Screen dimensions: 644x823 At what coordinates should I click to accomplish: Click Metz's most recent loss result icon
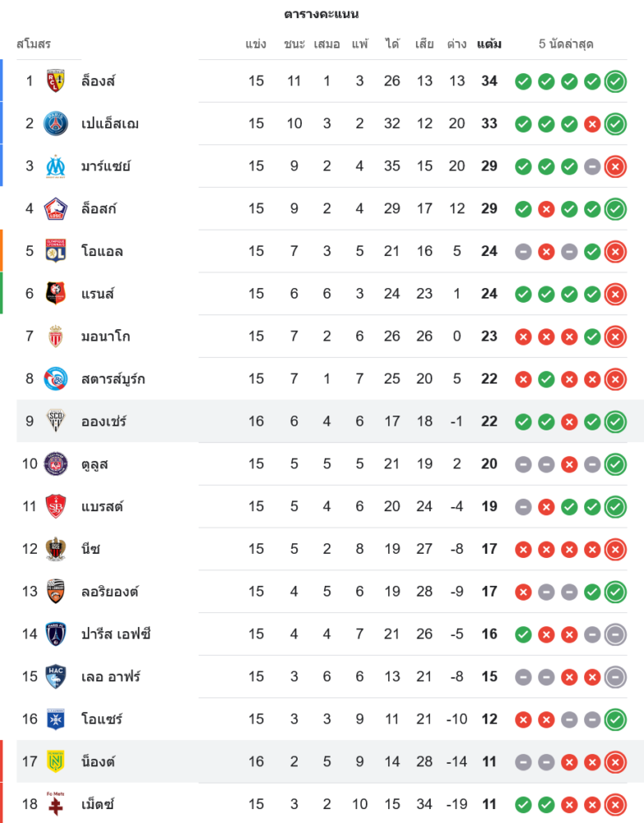[614, 804]
